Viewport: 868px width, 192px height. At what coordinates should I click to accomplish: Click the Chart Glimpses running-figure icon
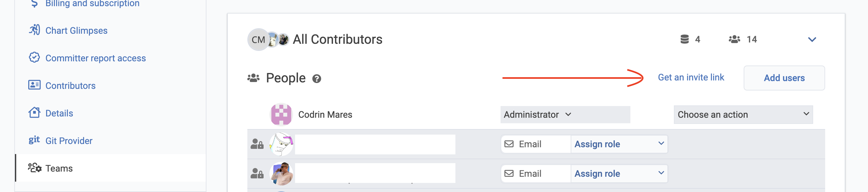pyautogui.click(x=34, y=30)
